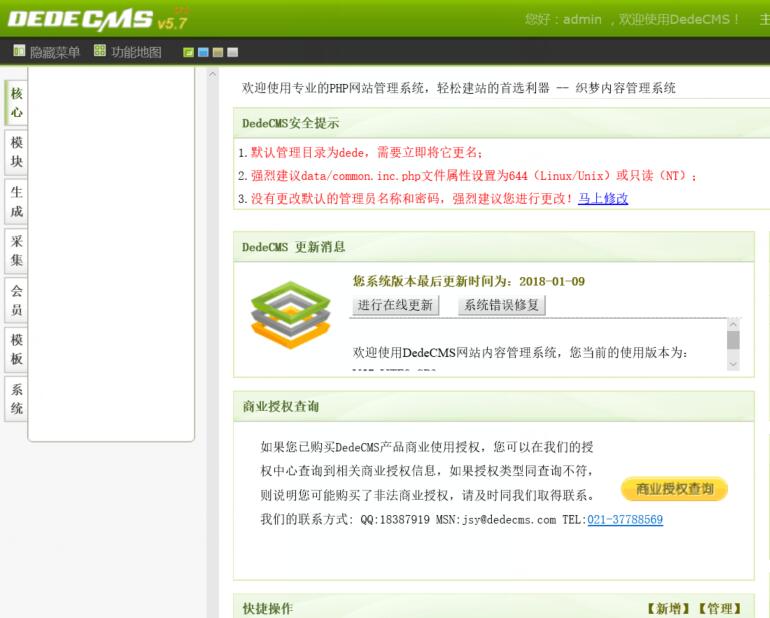Click the DedeCMS stacked layers logo
This screenshot has width=770, height=618.
290,314
